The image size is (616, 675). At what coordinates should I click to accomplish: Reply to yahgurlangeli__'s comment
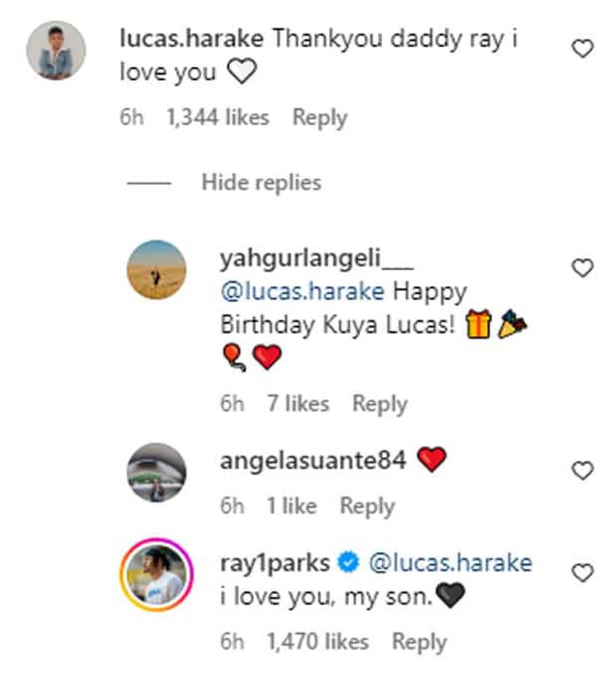tap(380, 404)
